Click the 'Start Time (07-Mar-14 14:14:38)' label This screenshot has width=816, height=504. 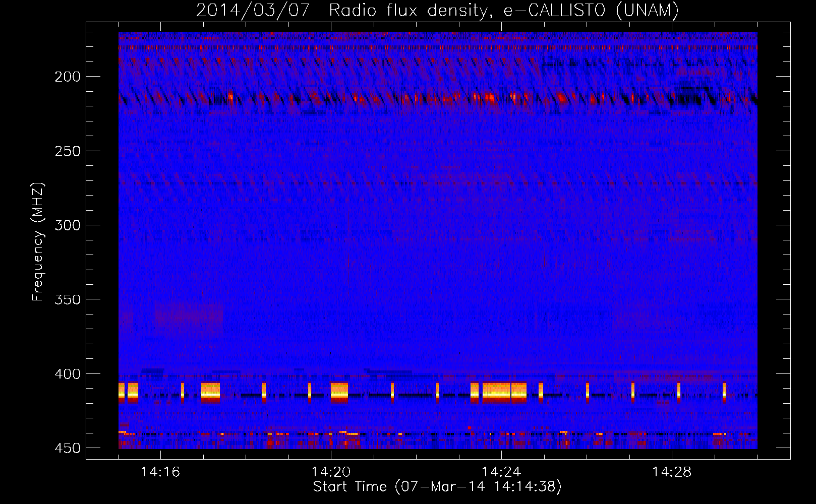pos(437,487)
